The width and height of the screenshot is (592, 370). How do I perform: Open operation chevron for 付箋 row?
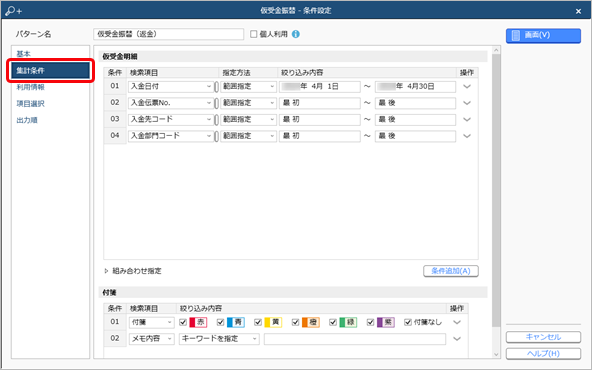click(x=457, y=322)
